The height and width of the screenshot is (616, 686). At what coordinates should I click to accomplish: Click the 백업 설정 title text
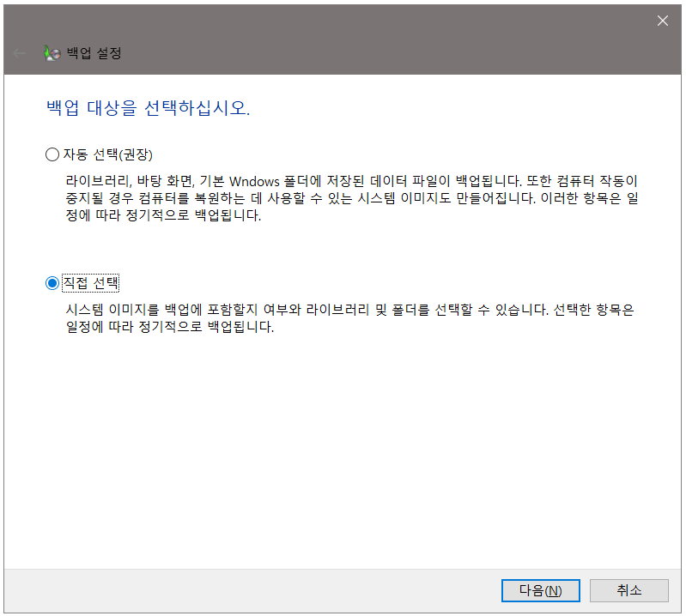(x=94, y=53)
